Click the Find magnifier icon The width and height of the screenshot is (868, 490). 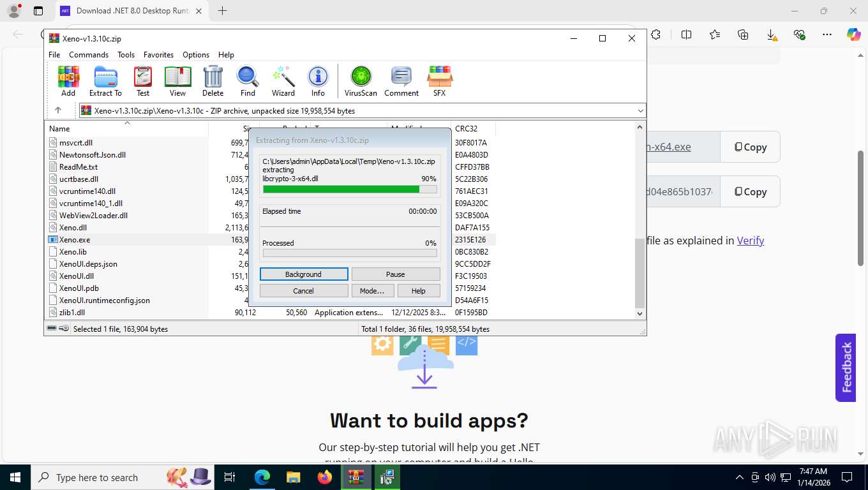point(248,81)
